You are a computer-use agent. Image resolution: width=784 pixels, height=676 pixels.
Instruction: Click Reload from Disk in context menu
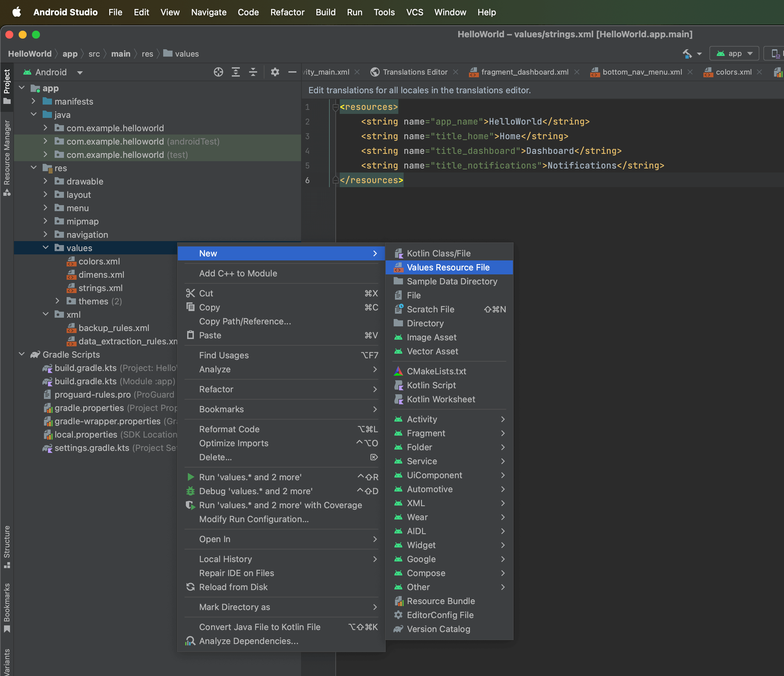281,587
